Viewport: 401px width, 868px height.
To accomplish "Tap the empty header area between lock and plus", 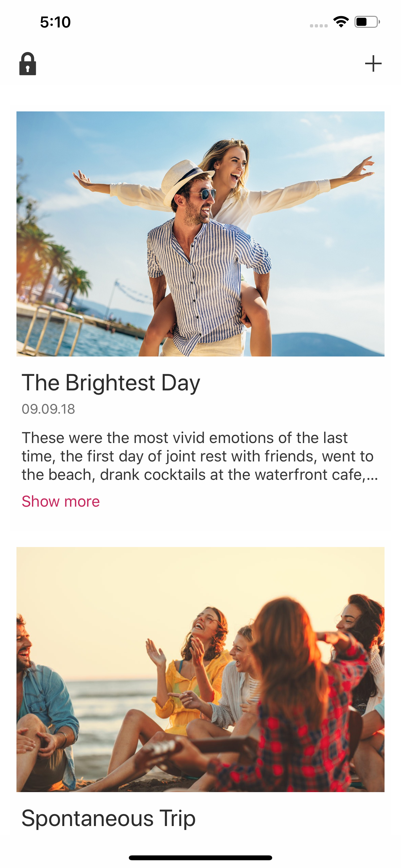I will pos(200,64).
